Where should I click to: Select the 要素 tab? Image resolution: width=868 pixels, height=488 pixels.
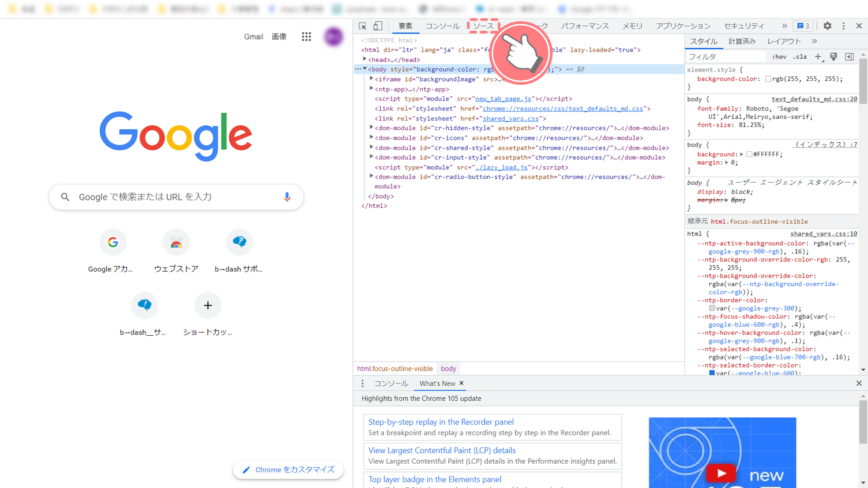pyautogui.click(x=405, y=26)
